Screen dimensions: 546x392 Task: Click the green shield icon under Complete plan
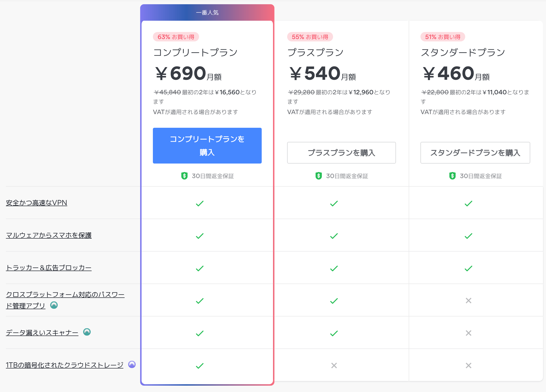click(x=184, y=176)
